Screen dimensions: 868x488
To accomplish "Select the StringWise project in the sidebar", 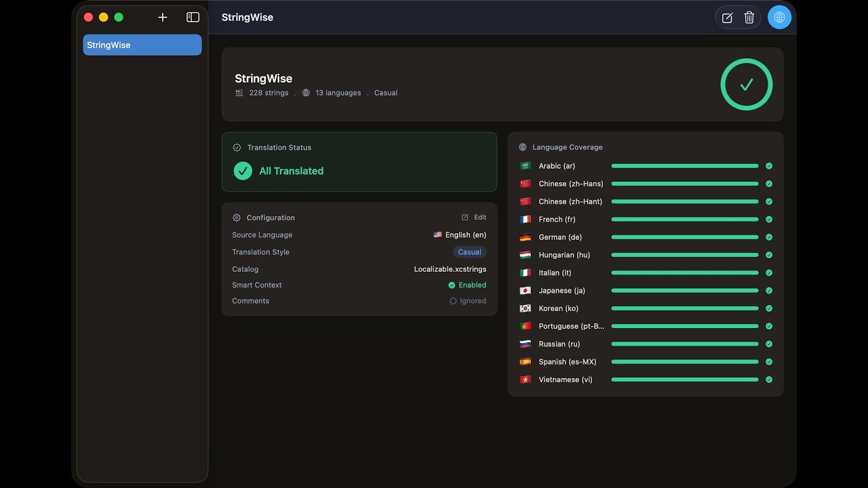I will pos(142,45).
